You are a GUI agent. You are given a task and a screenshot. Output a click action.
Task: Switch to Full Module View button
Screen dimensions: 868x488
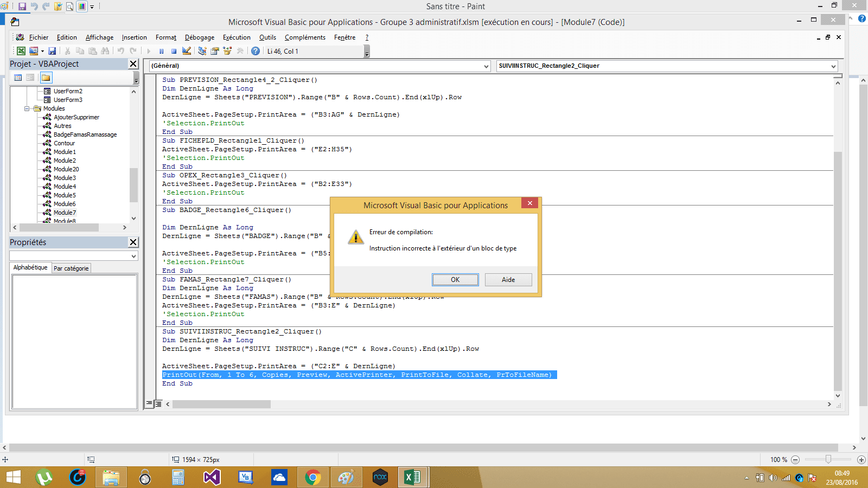point(158,404)
